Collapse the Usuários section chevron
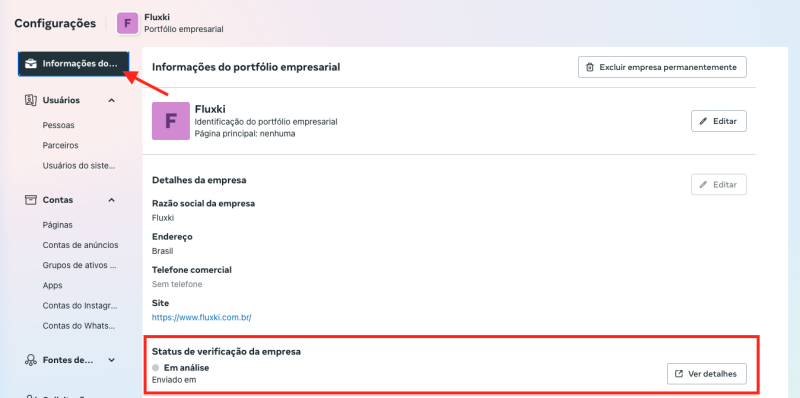800x398 pixels. pos(112,100)
